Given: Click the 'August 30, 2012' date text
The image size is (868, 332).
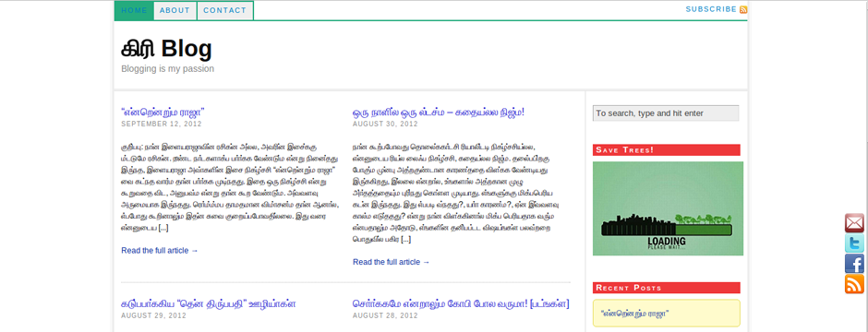Looking at the screenshot, I should click(x=385, y=124).
